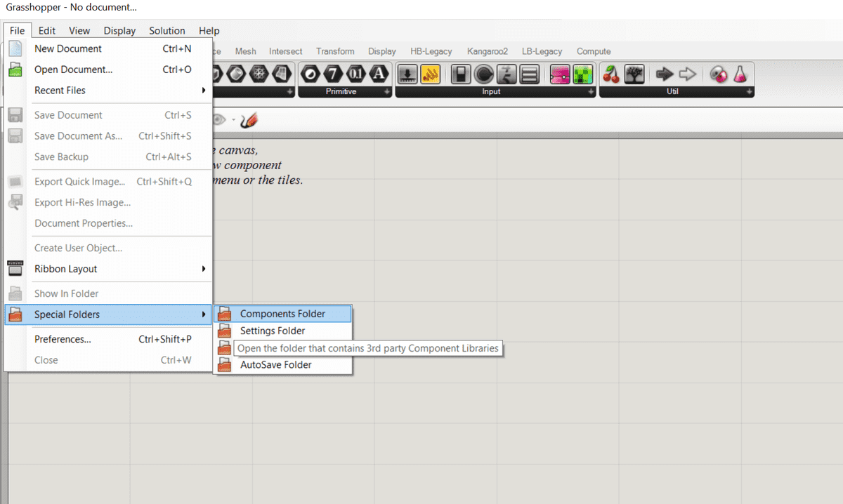Select Export Quick Image... entry

click(x=108, y=182)
